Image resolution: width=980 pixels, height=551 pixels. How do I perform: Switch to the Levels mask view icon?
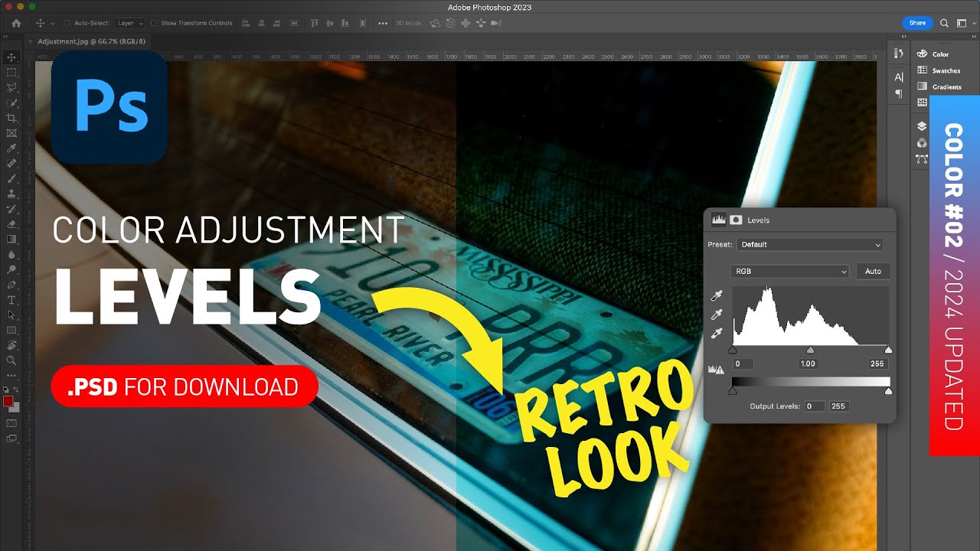coord(736,220)
